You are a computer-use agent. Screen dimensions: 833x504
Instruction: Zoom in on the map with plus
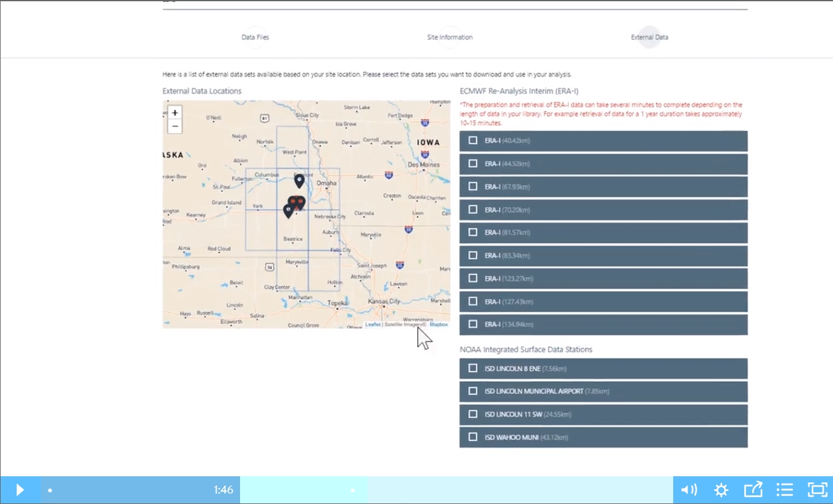point(175,113)
